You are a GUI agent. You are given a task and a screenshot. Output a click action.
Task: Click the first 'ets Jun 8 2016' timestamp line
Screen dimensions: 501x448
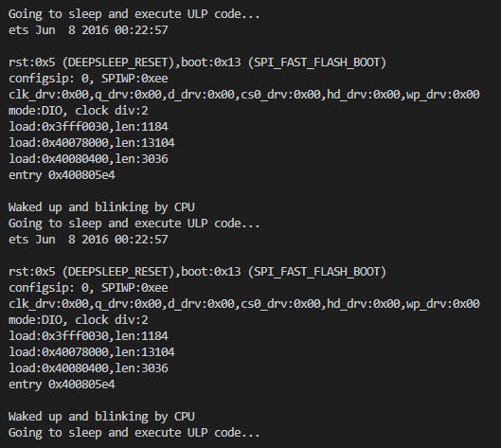click(x=88, y=30)
